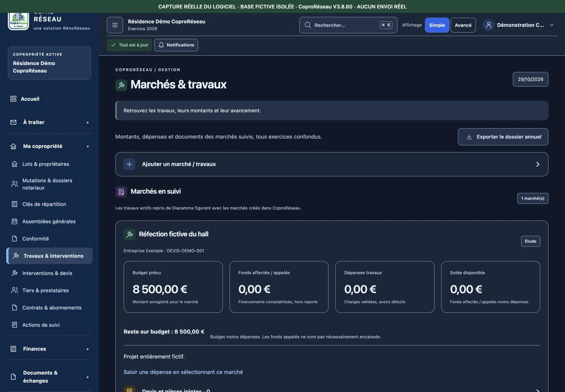The width and height of the screenshot is (565, 392).
Task: Click the Mutations & dossiers notariaux people icon
Action: (15, 184)
